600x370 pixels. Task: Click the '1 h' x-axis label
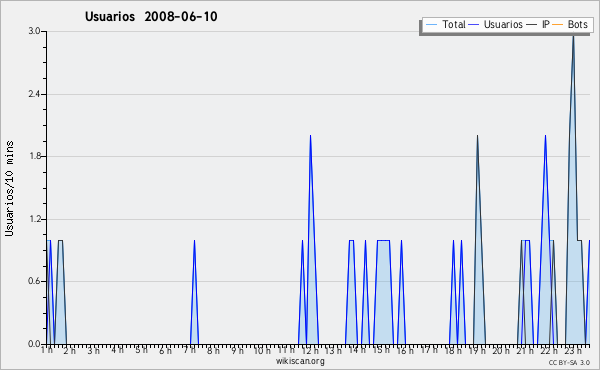[x=47, y=350]
